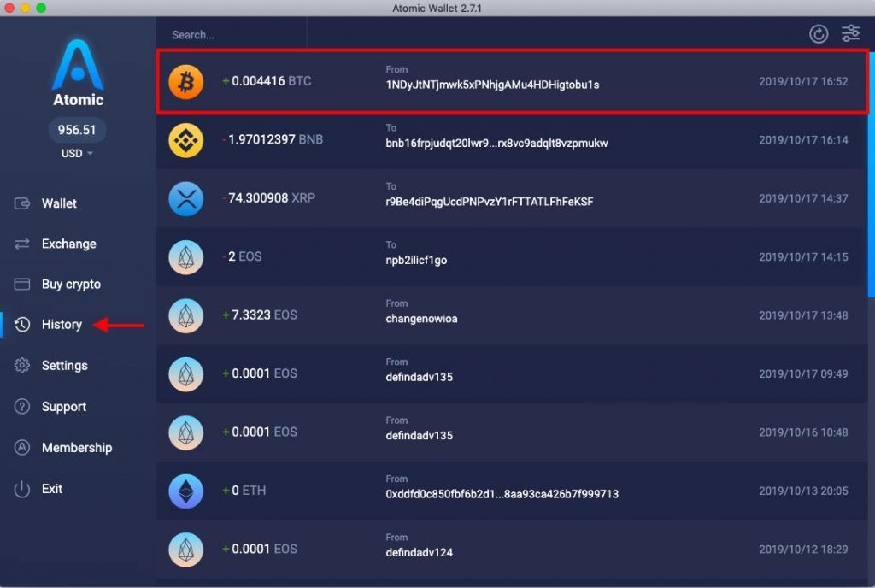Focus the Search input field
Image resolution: width=875 pixels, height=588 pixels.
(231, 34)
